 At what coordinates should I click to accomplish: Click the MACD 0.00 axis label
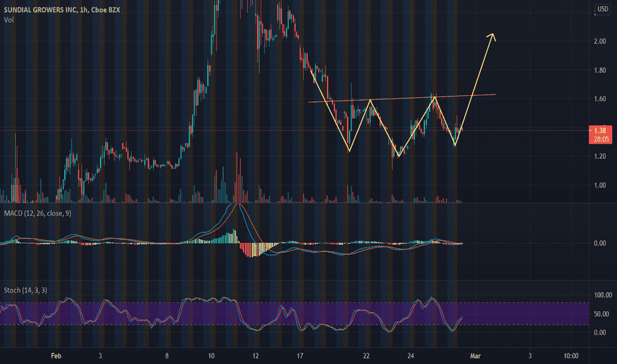click(x=600, y=243)
